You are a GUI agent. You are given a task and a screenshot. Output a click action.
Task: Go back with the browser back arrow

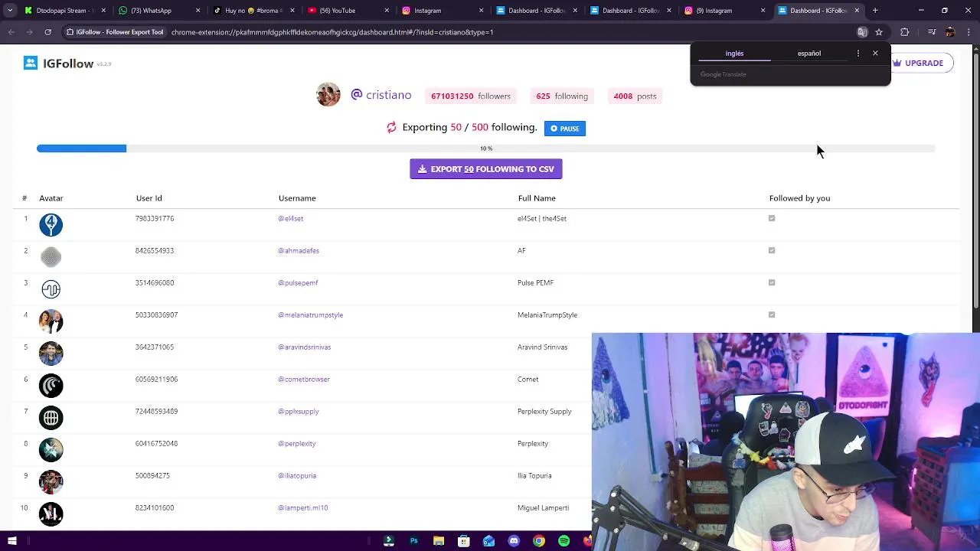pyautogui.click(x=11, y=32)
